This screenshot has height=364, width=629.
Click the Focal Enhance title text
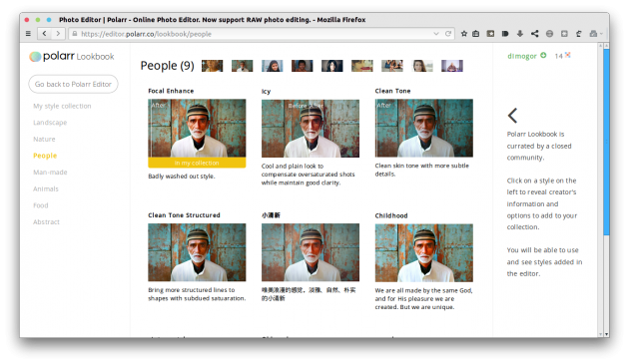point(171,91)
